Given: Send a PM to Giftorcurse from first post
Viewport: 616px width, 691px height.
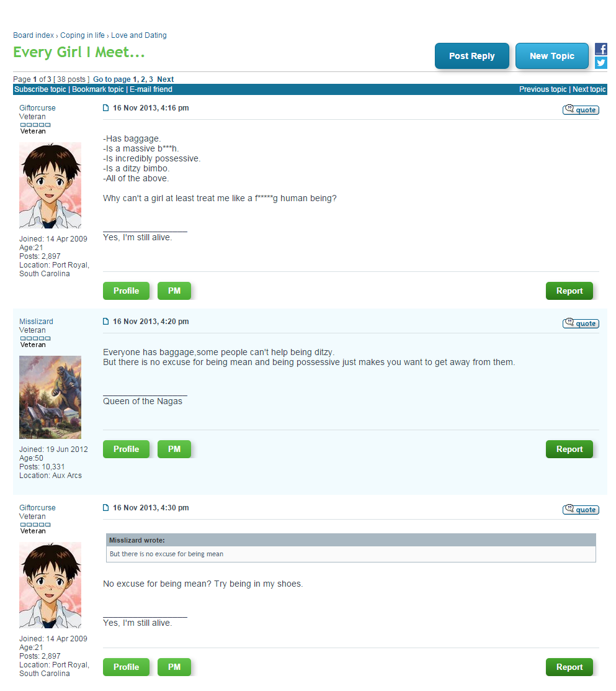Looking at the screenshot, I should 174,291.
